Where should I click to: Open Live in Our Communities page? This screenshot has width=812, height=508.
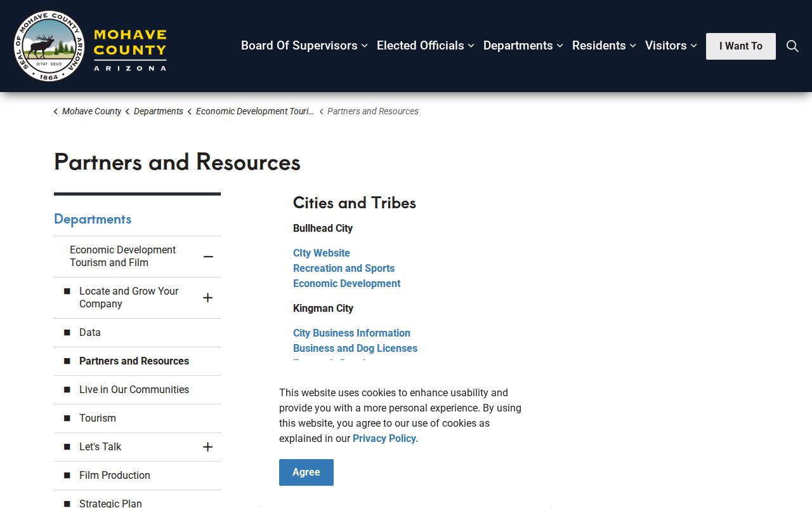pyautogui.click(x=134, y=389)
